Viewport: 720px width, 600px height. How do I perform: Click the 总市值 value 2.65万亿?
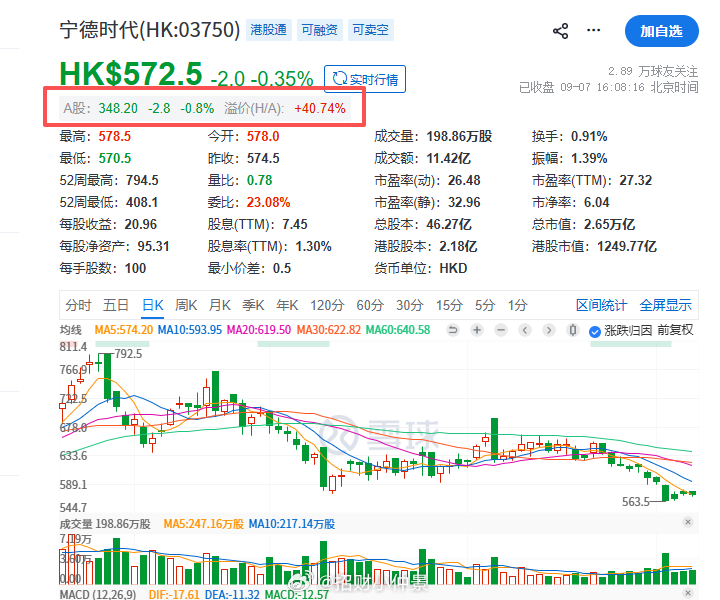[609, 224]
